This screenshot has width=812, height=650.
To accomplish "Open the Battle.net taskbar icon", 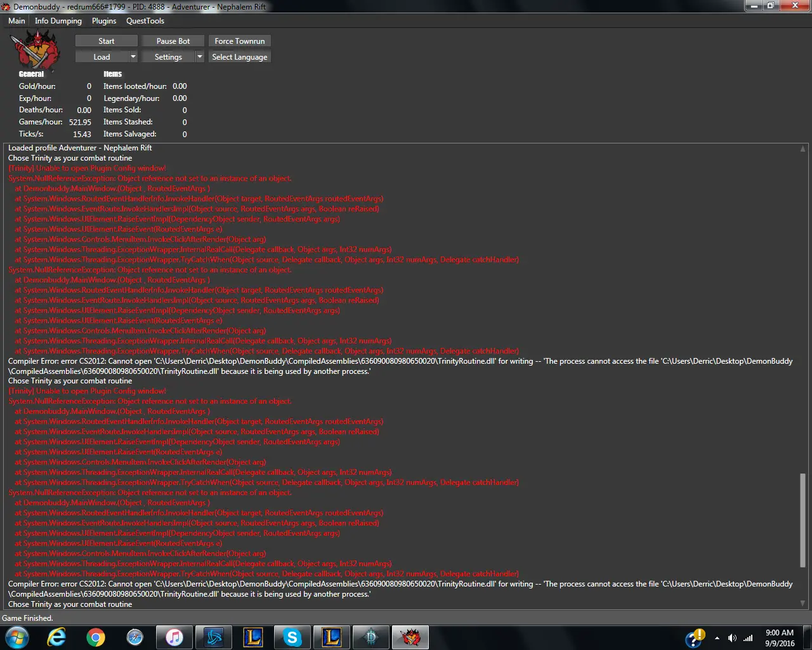I will pos(214,637).
